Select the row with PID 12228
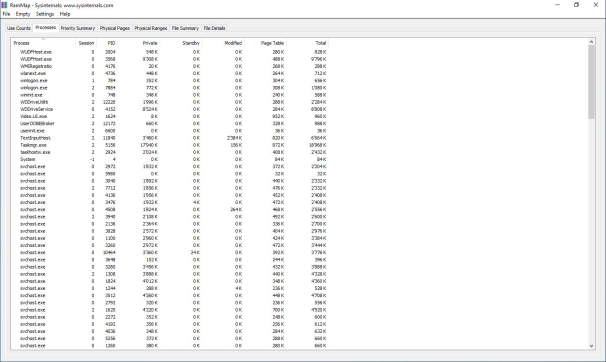The image size is (606, 362). pos(170,102)
